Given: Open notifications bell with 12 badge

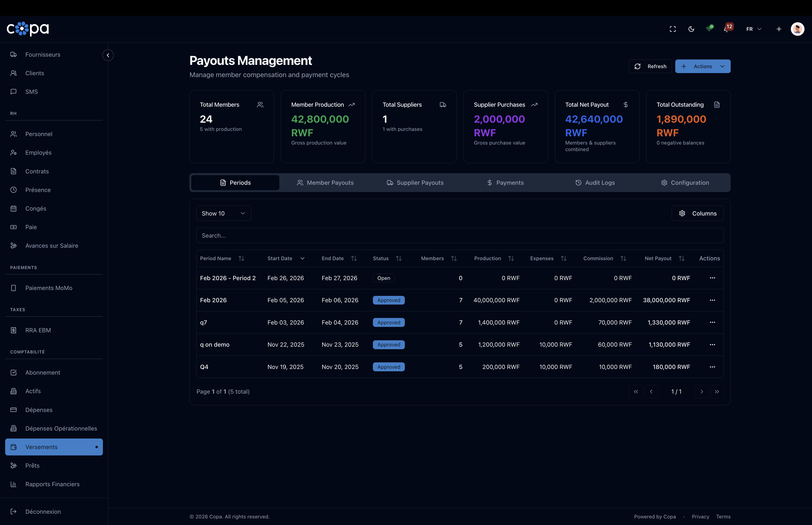Looking at the screenshot, I should point(726,29).
